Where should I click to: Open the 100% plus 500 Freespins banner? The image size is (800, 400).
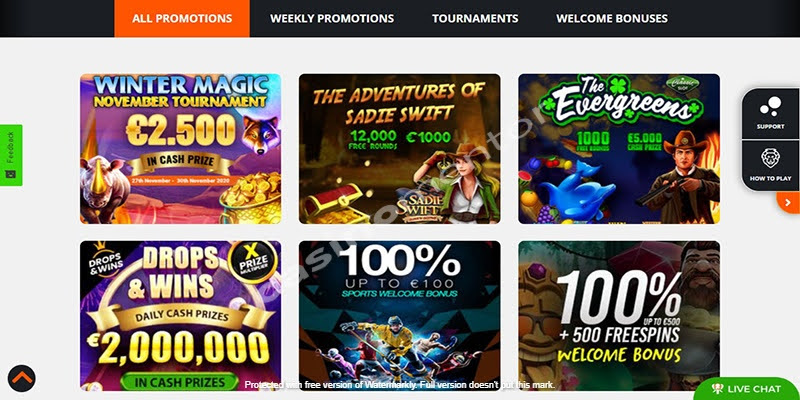click(x=619, y=316)
